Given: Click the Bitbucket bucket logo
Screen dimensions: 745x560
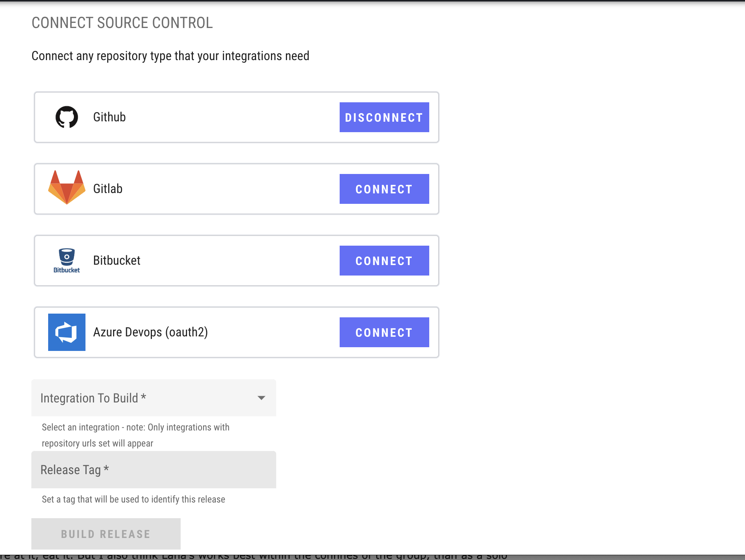Looking at the screenshot, I should [x=67, y=260].
